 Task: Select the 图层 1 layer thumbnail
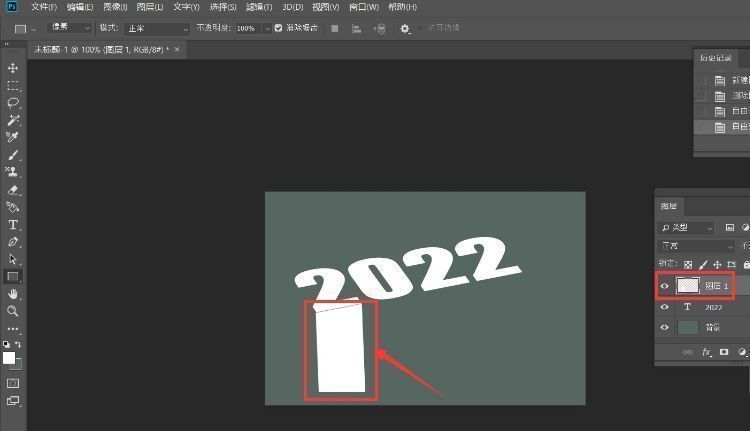point(687,286)
